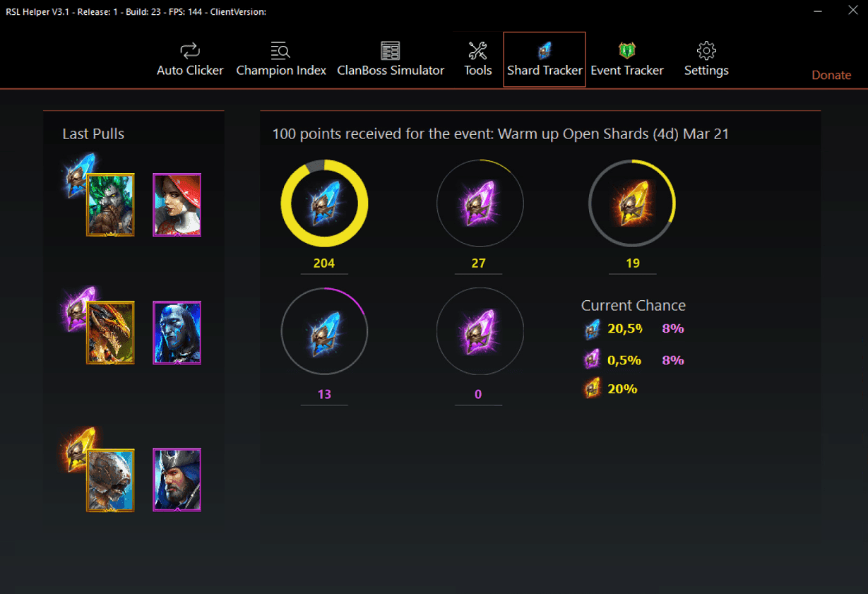Open Settings with the gear icon

click(706, 59)
